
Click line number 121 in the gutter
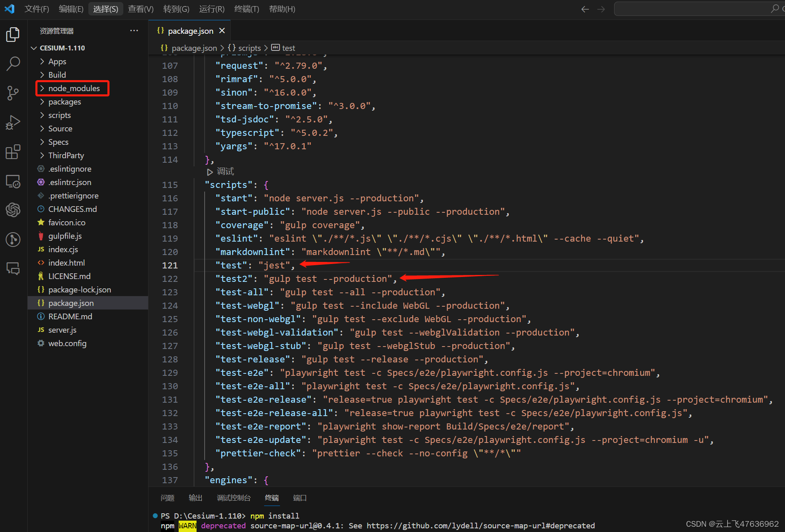click(170, 266)
